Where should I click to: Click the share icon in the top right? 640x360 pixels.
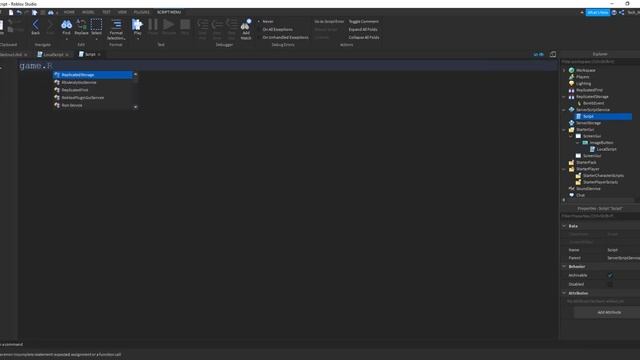click(x=621, y=13)
